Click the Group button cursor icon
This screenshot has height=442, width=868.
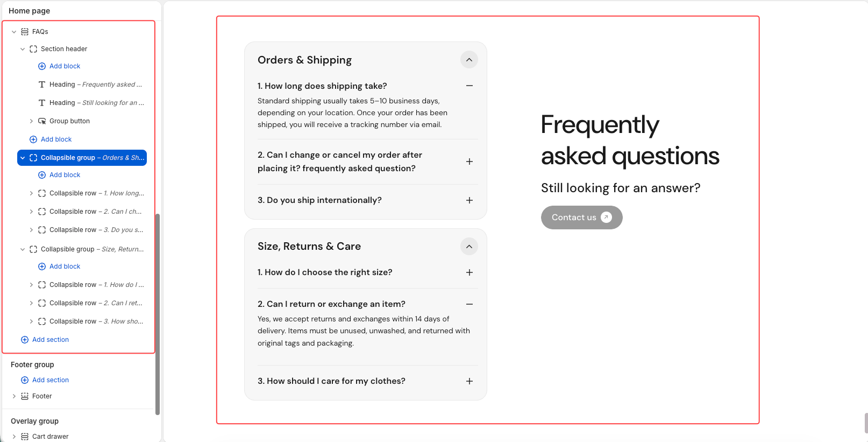pos(42,121)
